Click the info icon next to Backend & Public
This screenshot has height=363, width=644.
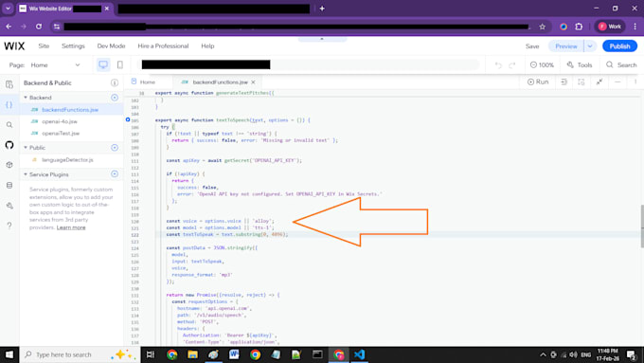(x=115, y=83)
